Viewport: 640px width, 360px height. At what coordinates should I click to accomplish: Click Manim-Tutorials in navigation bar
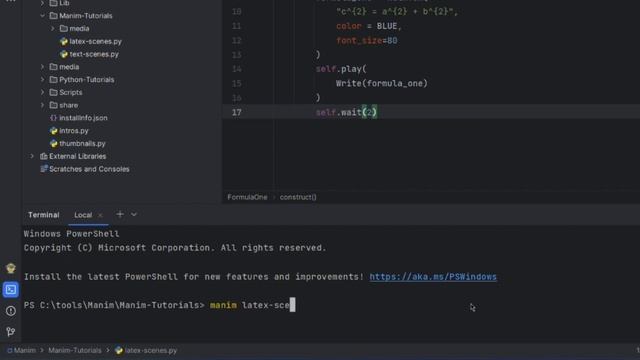click(75, 350)
